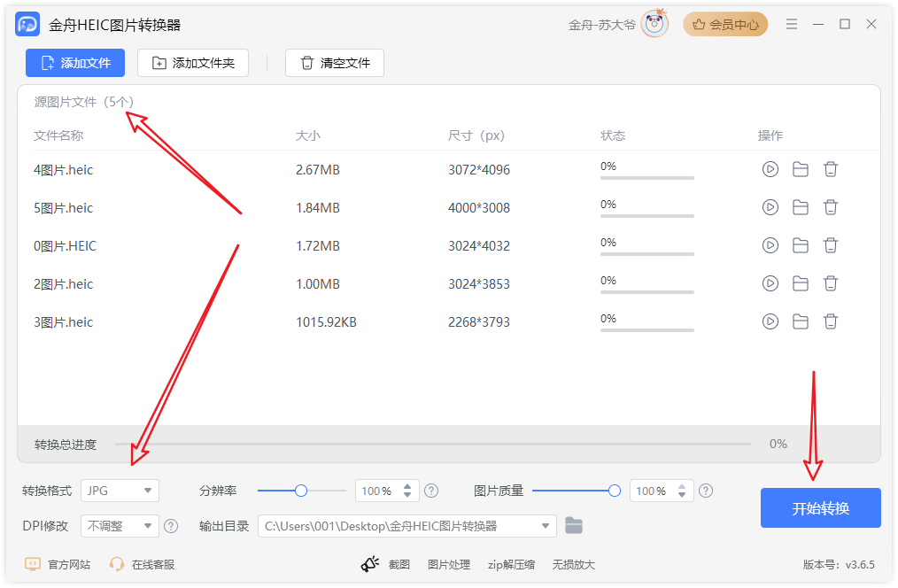Expand the DPI修改 不调整 dropdown
Viewport: 898px width, 588px height.
click(x=120, y=526)
